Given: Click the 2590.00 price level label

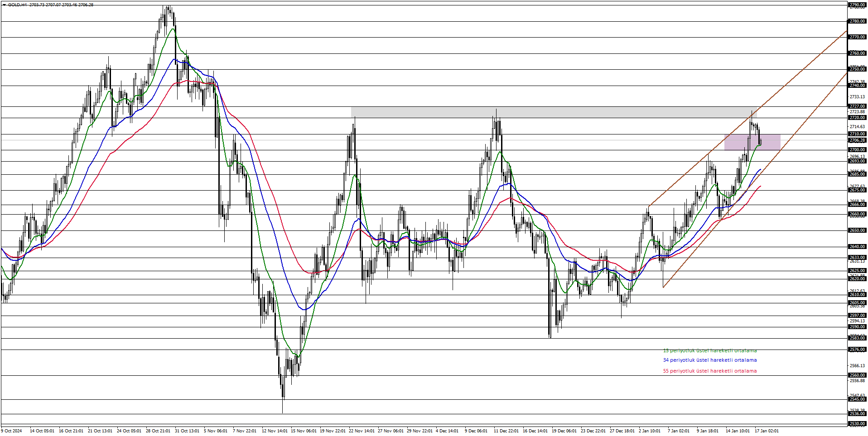Looking at the screenshot, I should coord(858,327).
